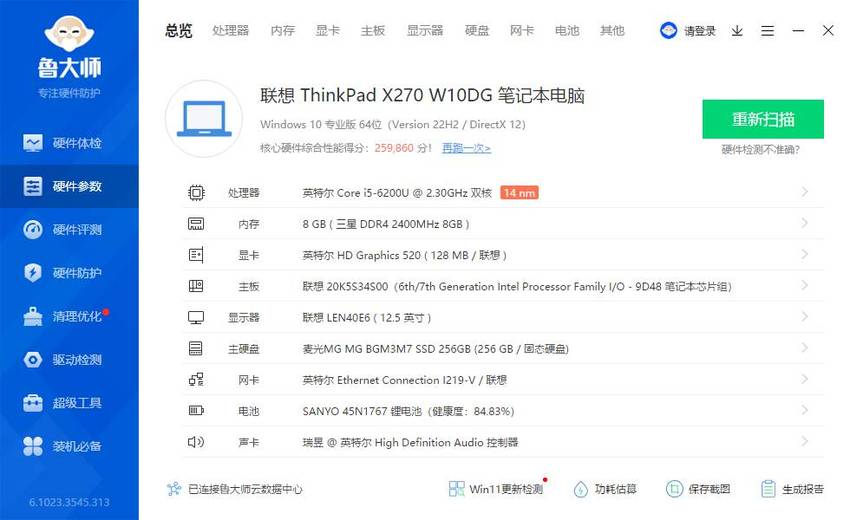Click the download arrow icon in title bar

pyautogui.click(x=737, y=31)
